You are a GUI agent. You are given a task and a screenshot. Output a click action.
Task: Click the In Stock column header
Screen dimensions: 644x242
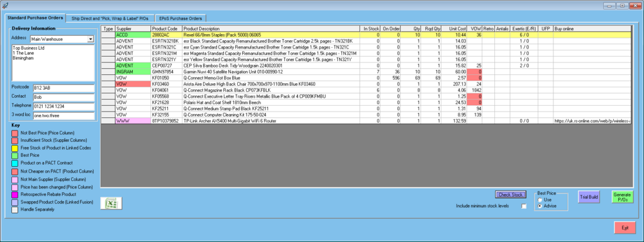[x=370, y=29]
